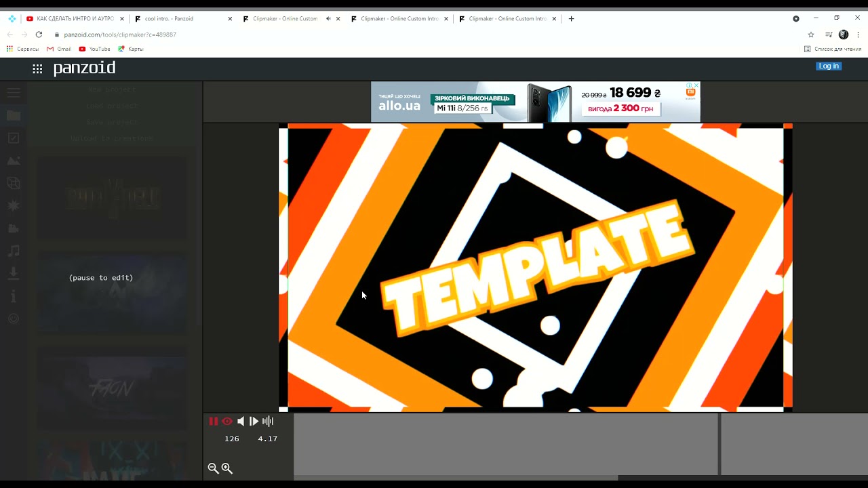Step forward one frame in timeline
868x488 pixels.
coord(254,421)
